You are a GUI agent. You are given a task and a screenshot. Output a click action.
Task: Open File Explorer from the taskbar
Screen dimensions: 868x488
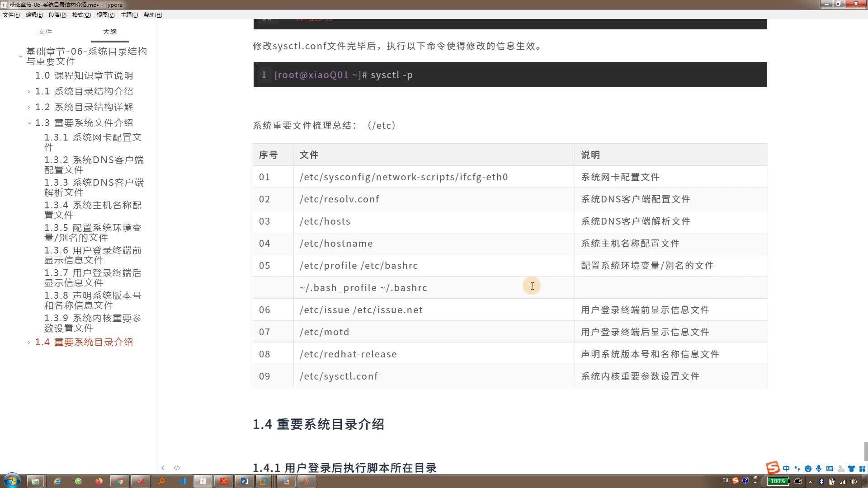point(35,481)
